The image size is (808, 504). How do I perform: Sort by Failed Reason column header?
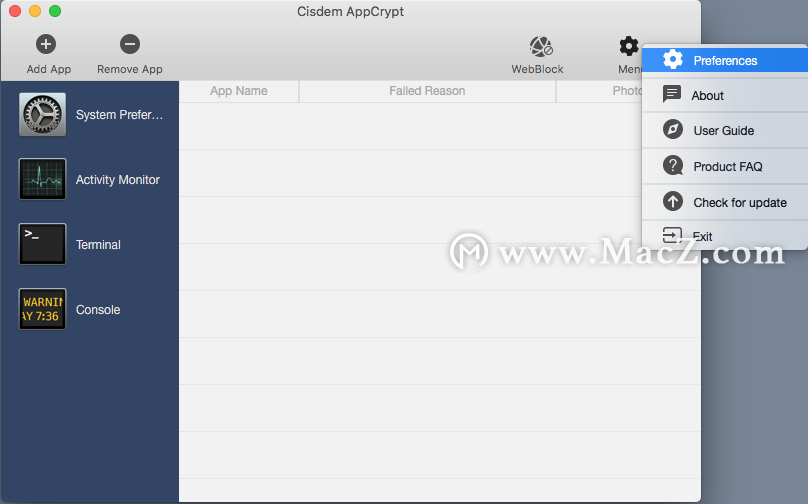pyautogui.click(x=427, y=91)
